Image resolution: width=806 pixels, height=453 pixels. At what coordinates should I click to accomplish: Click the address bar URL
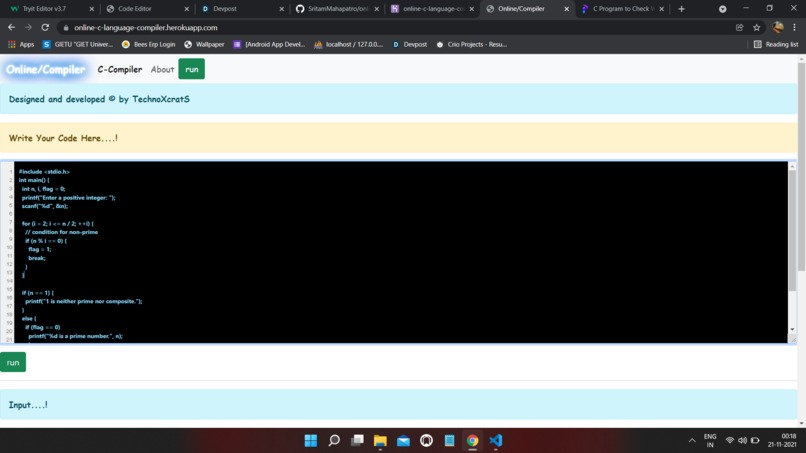pyautogui.click(x=145, y=27)
